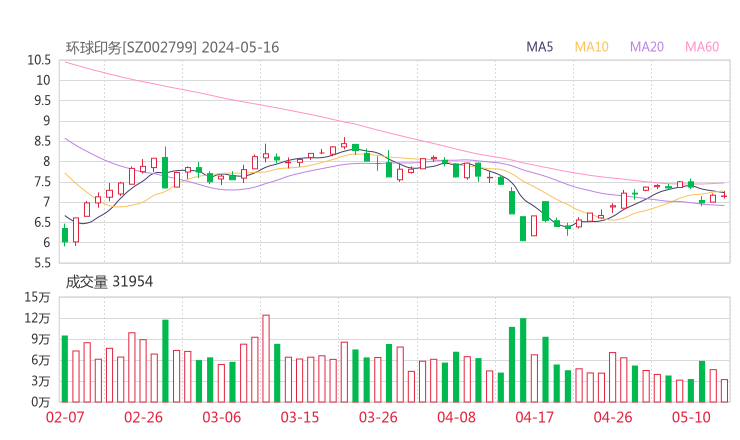The image size is (740, 440).
Task: Click the 10.5 price axis label
Action: point(39,60)
